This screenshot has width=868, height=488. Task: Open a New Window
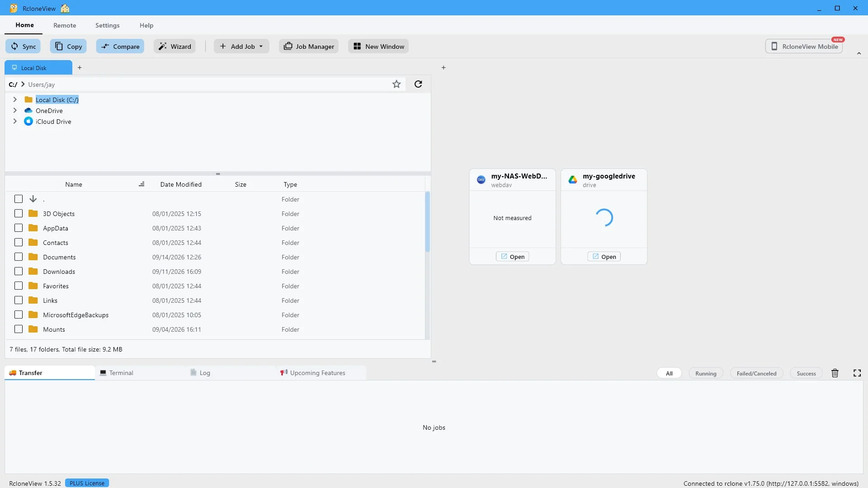378,46
